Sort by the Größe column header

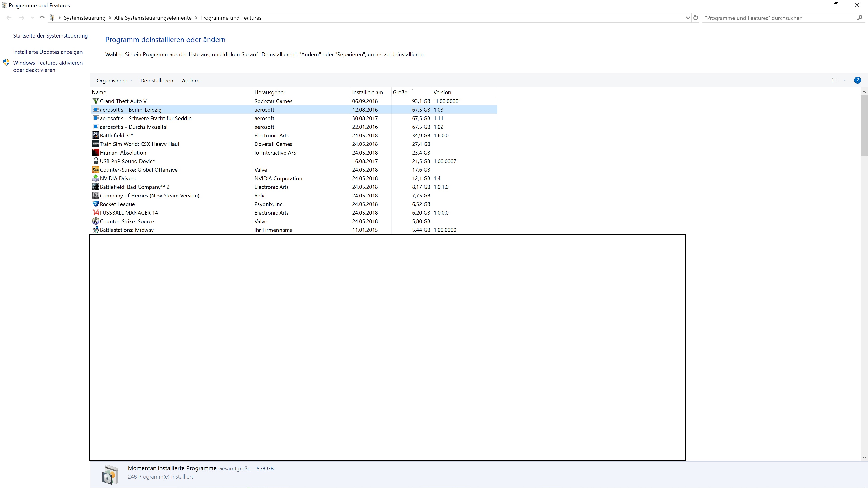pos(400,92)
